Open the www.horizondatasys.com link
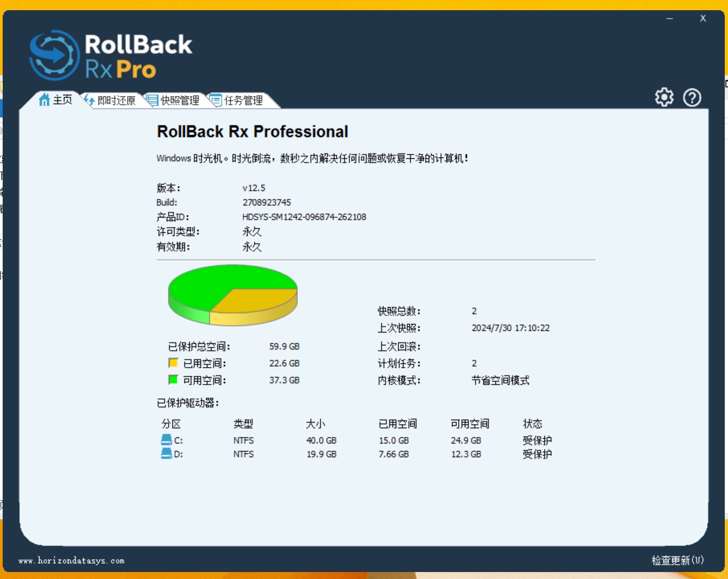Image resolution: width=728 pixels, height=579 pixels. (71, 561)
